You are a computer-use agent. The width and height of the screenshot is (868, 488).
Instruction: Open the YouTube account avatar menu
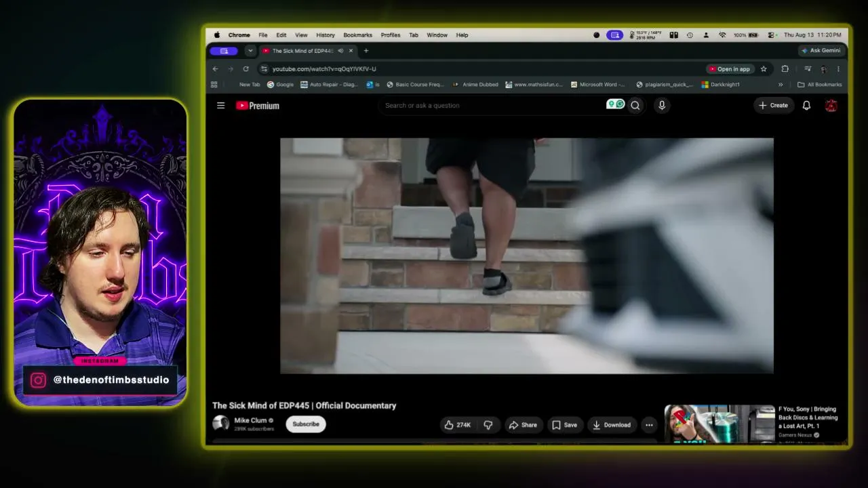(x=831, y=105)
